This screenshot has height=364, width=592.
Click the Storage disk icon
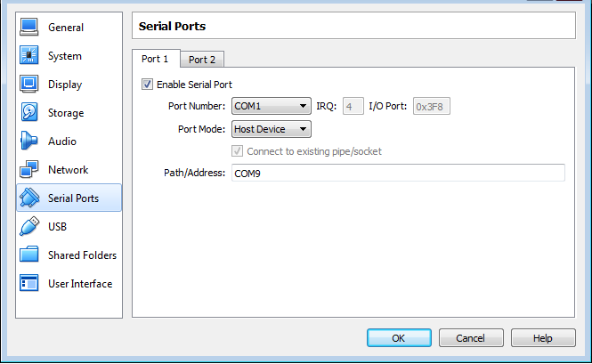click(x=29, y=112)
